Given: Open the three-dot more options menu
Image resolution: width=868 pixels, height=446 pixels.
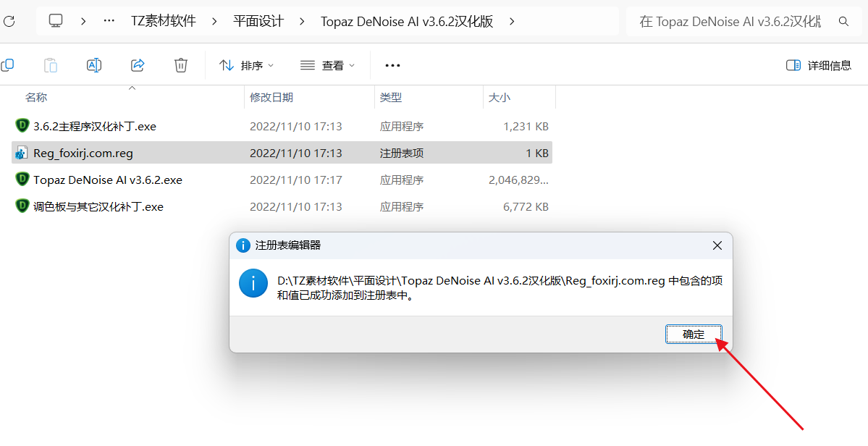Looking at the screenshot, I should click(x=392, y=65).
